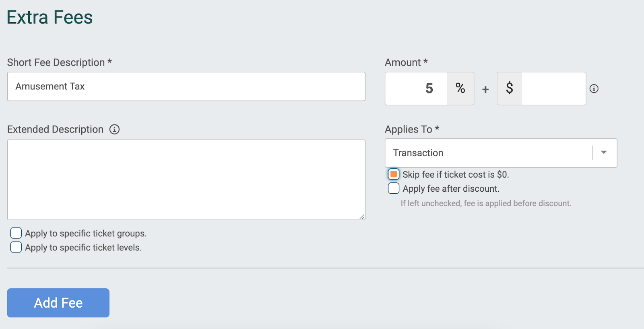The image size is (644, 329).
Task: Click the Add Fee button
Action: pyautogui.click(x=58, y=303)
